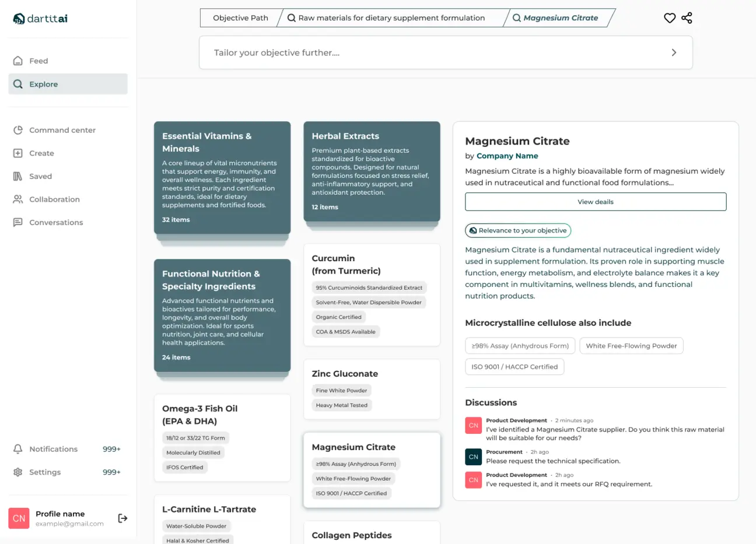Click the Create plus icon

point(18,153)
